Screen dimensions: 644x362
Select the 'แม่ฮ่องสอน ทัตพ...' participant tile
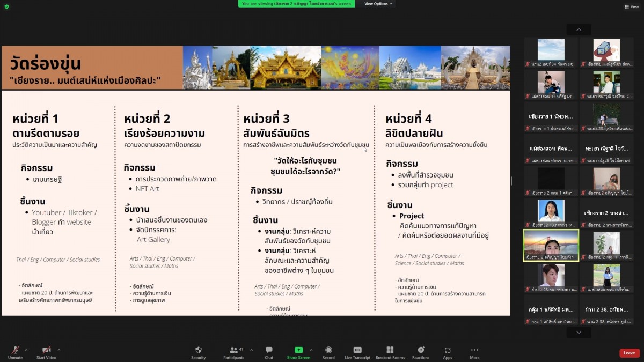(551, 149)
